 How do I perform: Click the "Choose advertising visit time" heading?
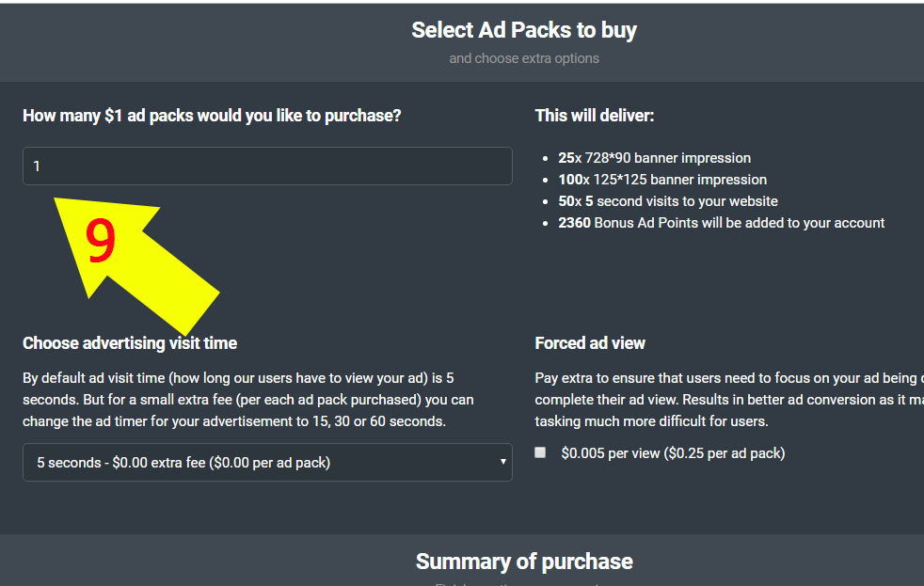point(130,343)
